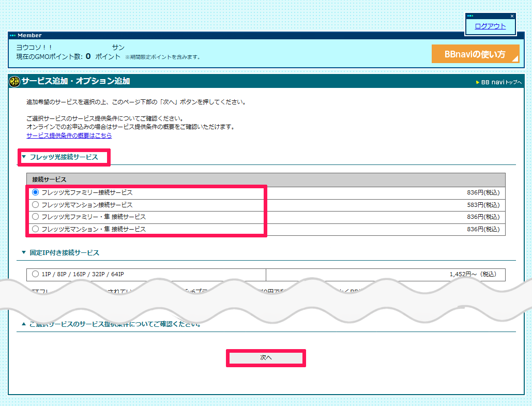The width and height of the screenshot is (532, 406).
Task: Click the ※期間限定ポイントを含みます note
Action: click(163, 57)
